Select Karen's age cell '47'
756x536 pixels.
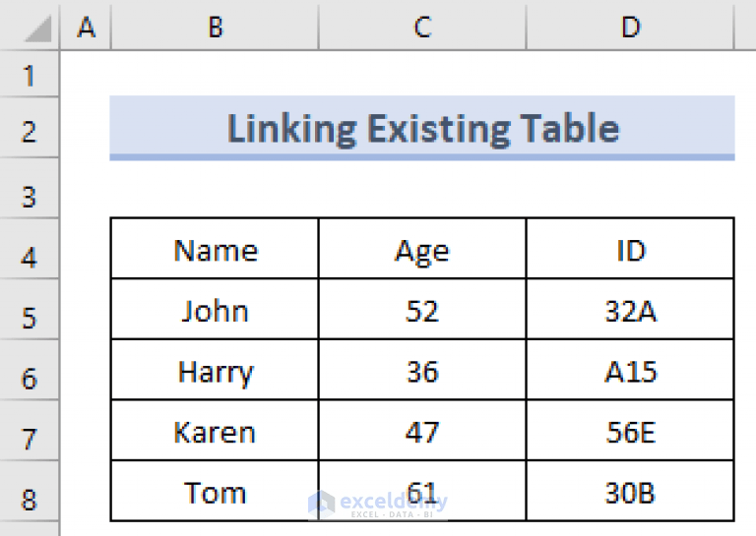point(422,430)
